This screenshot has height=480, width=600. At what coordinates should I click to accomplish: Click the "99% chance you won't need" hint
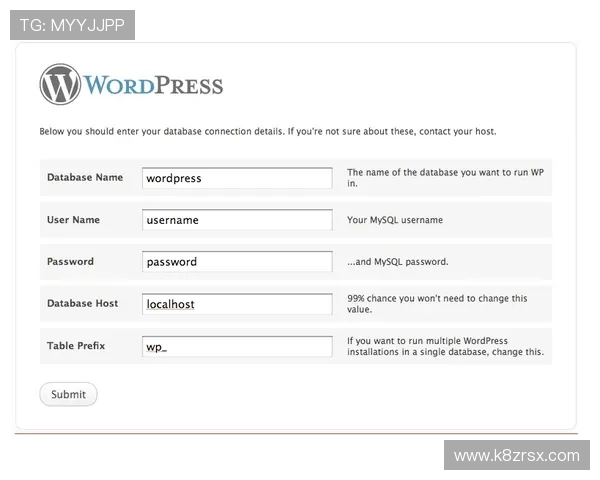(437, 304)
